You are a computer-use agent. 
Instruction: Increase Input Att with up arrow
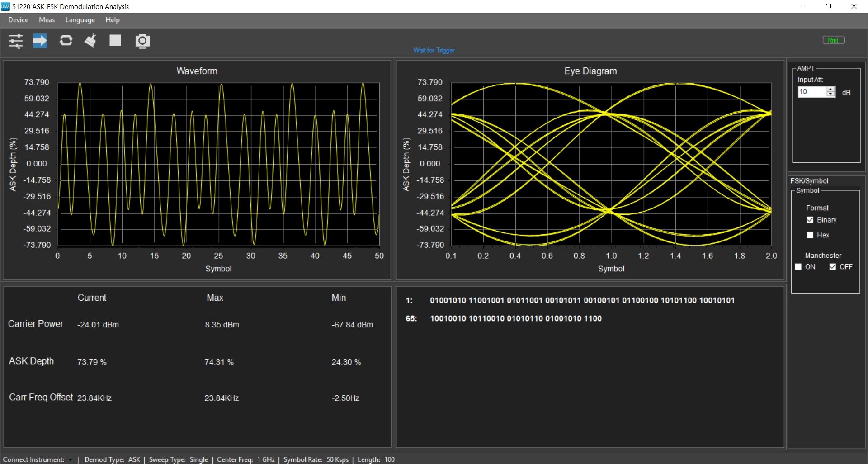[x=830, y=89]
